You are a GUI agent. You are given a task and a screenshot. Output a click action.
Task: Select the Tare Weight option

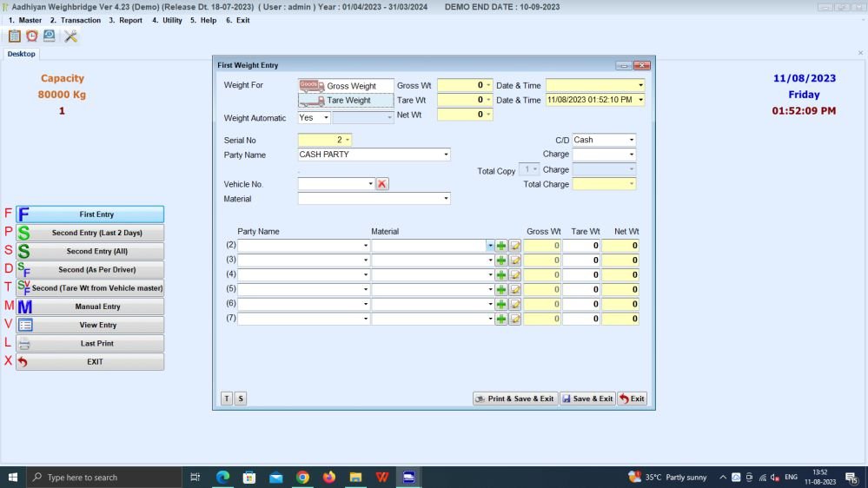pos(346,100)
